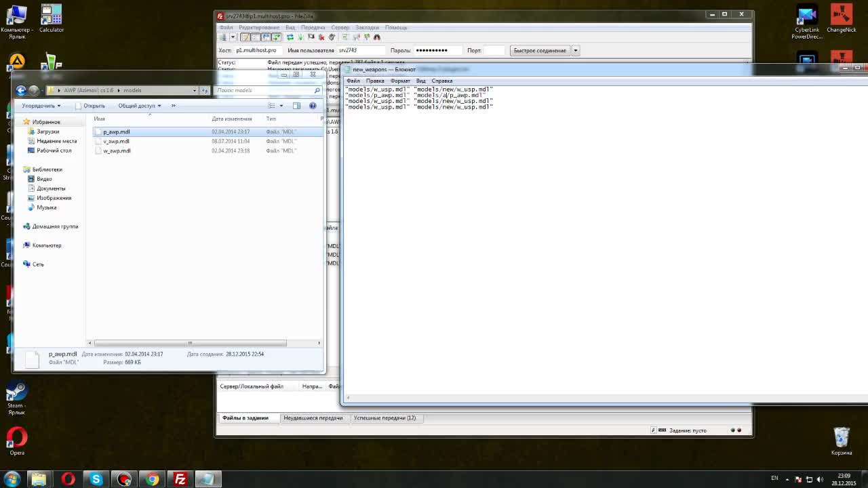Select the Загрузки folder in Explorer sidebar
The height and width of the screenshot is (488, 868).
47,131
